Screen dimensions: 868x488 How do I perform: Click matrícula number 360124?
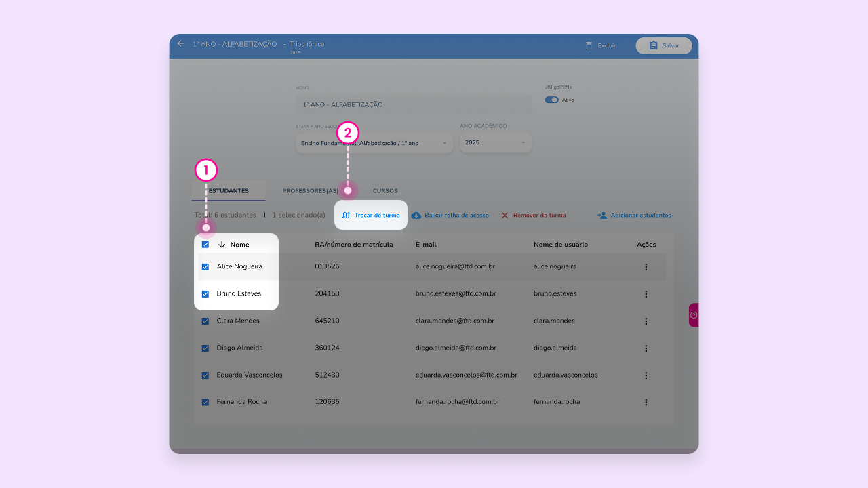(327, 348)
